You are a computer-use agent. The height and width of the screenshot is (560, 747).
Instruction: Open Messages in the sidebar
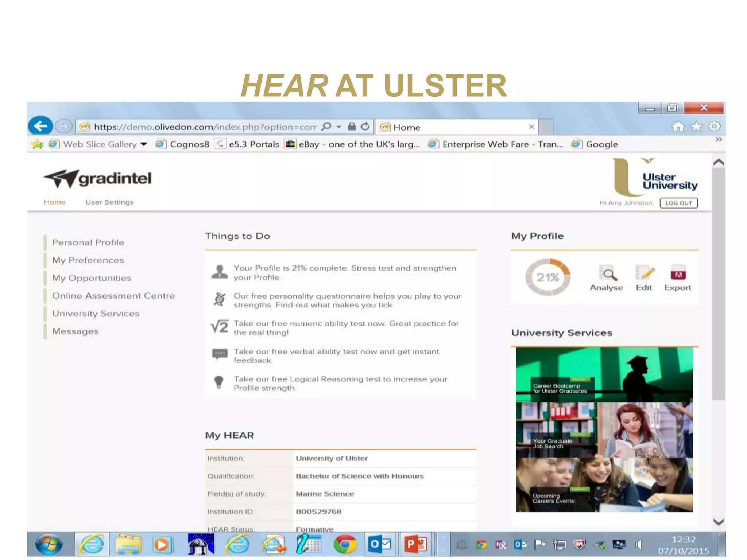(75, 331)
